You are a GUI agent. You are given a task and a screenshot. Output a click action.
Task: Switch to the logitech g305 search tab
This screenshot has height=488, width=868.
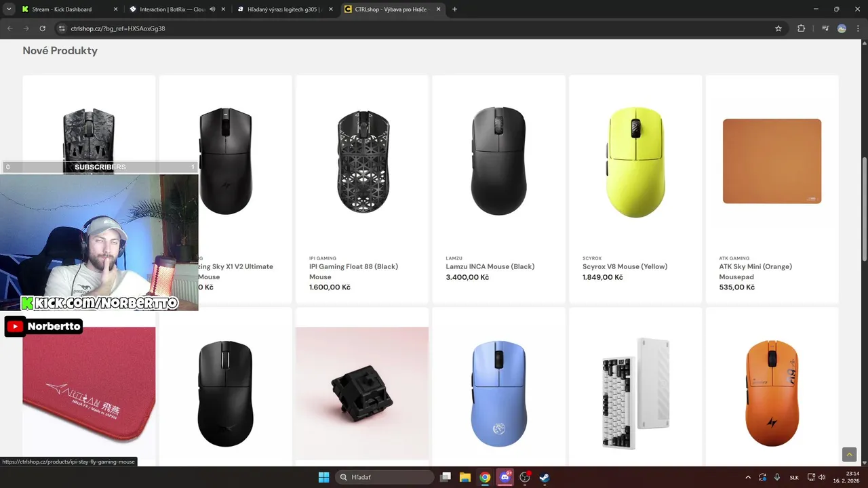[x=283, y=9]
